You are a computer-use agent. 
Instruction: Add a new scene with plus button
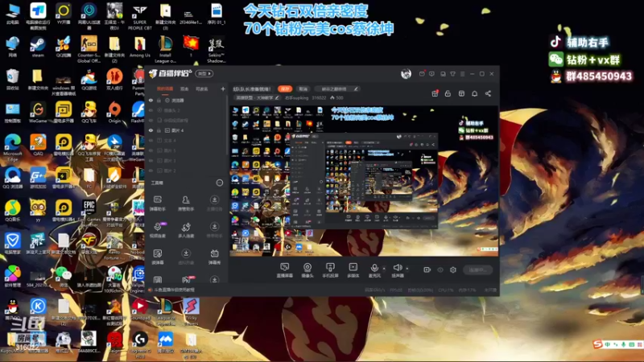pos(223,88)
